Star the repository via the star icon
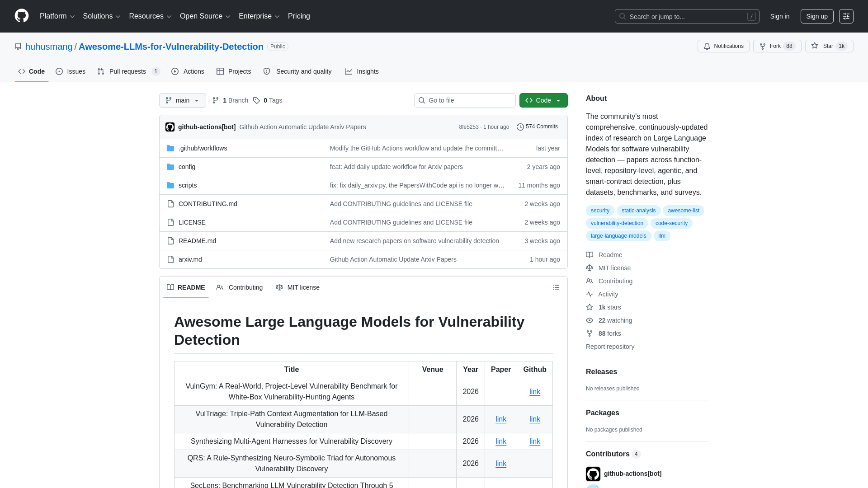Viewport: 868px width, 488px height. pos(815,46)
